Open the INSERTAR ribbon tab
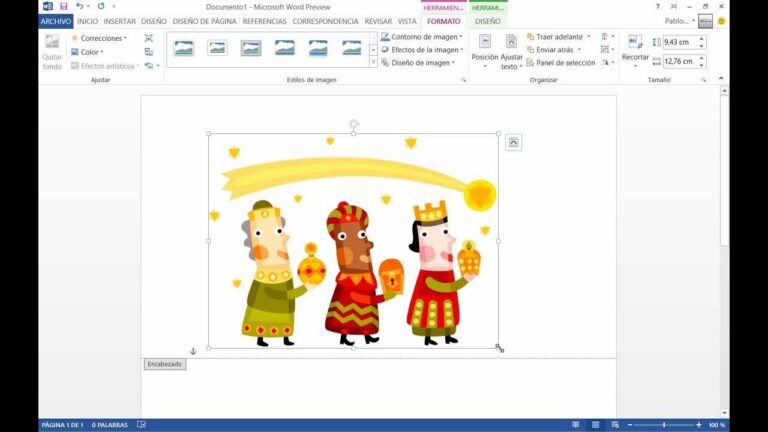Viewport: 768px width, 432px height. pyautogui.click(x=120, y=20)
